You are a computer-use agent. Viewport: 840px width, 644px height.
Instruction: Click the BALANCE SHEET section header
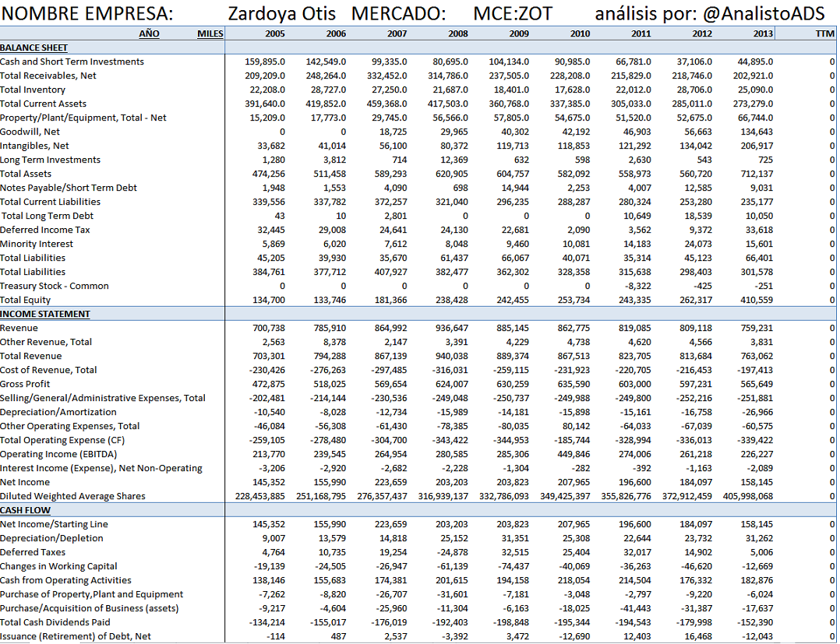click(x=34, y=48)
